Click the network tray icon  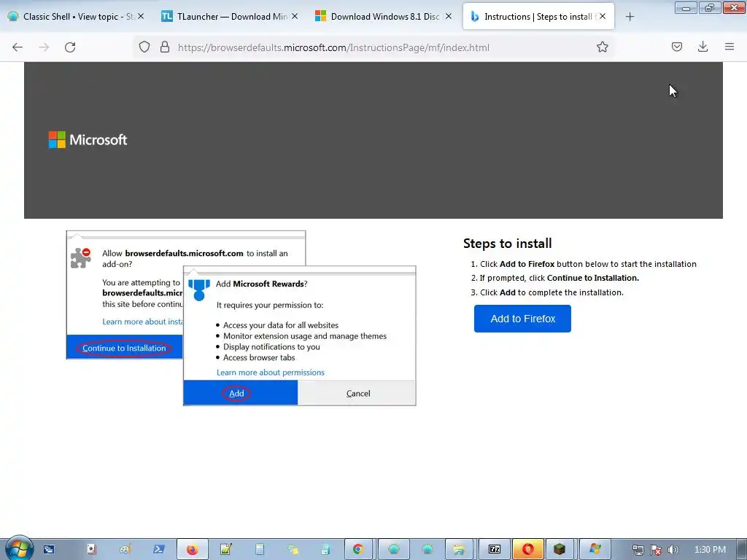638,550
